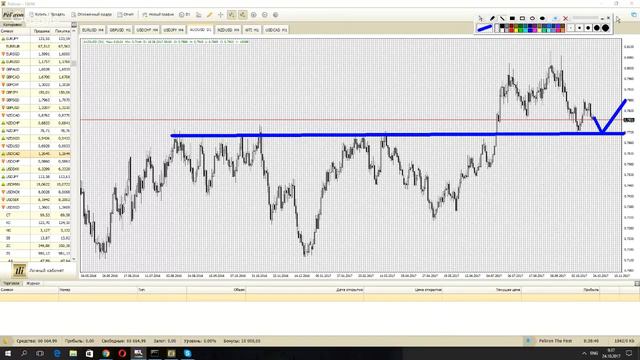Click the New chart toolbar button
The image size is (640, 360).
pyautogui.click(x=158, y=15)
